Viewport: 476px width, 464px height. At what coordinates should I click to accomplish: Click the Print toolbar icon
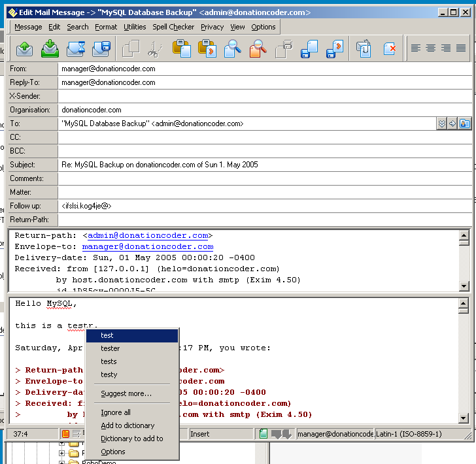point(284,48)
